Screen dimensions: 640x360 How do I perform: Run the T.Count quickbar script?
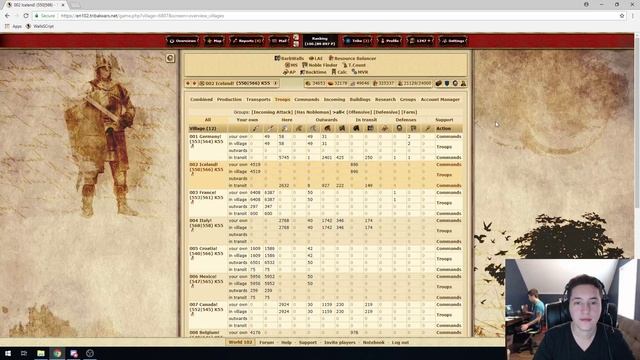tap(354, 65)
